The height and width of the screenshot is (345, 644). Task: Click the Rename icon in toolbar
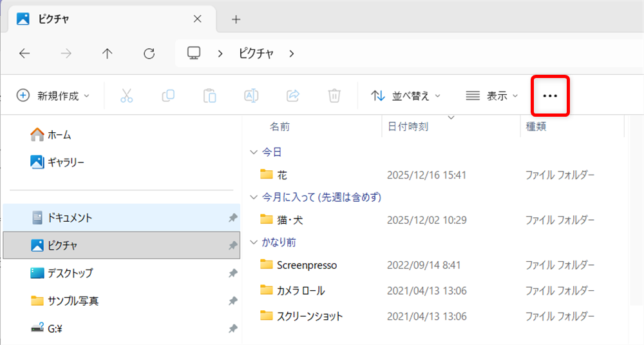pos(251,96)
